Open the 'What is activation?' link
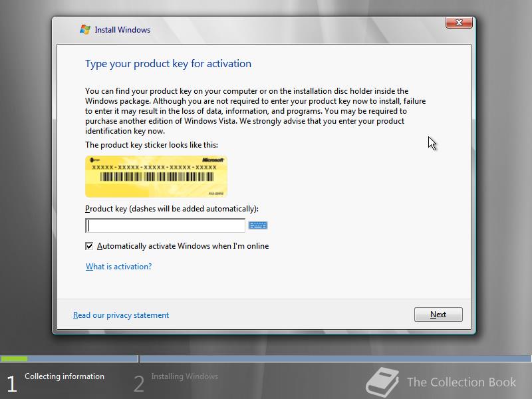532x399 pixels. (119, 267)
